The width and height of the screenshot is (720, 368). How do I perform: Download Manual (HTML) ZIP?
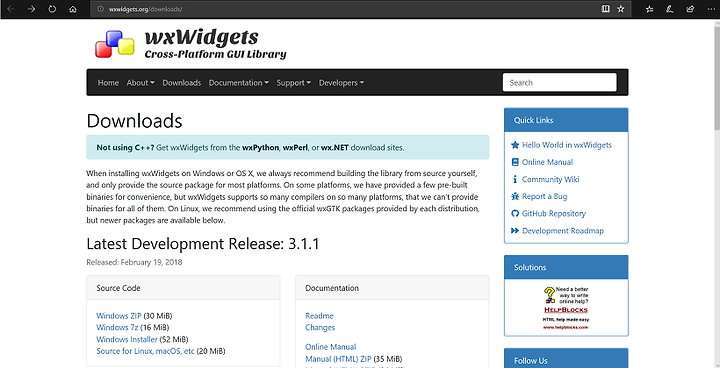point(338,359)
